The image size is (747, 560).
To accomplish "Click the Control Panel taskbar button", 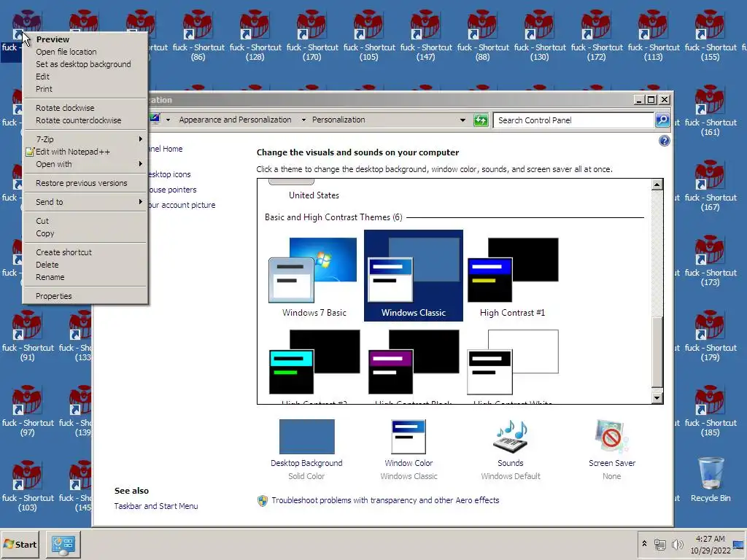I will point(63,545).
